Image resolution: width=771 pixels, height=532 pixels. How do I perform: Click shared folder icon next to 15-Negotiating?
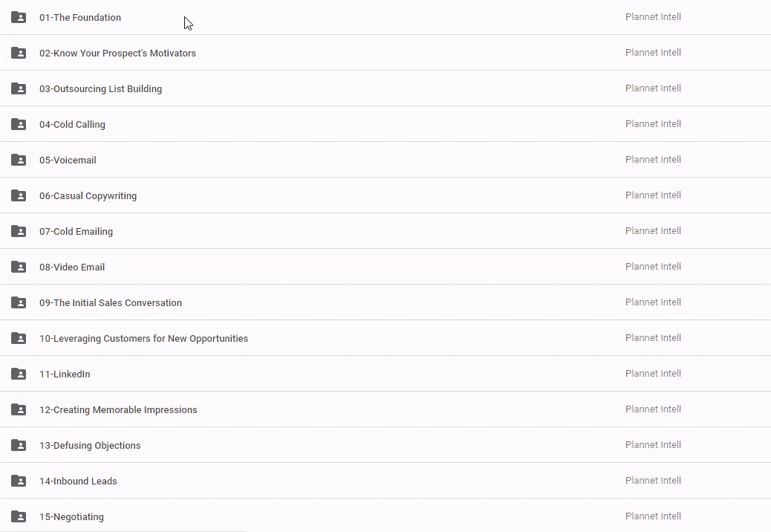click(x=19, y=516)
